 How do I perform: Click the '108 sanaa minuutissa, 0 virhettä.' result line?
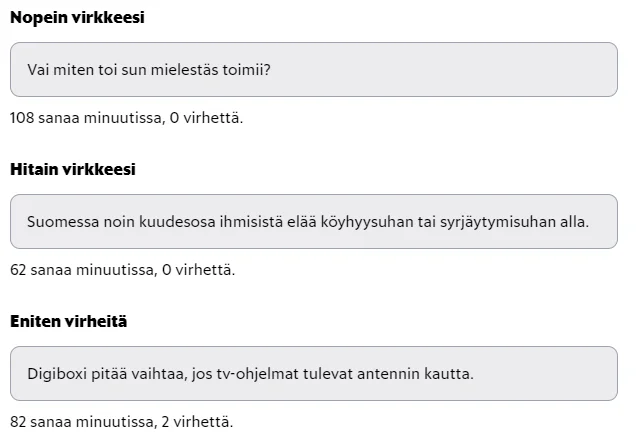(x=126, y=118)
